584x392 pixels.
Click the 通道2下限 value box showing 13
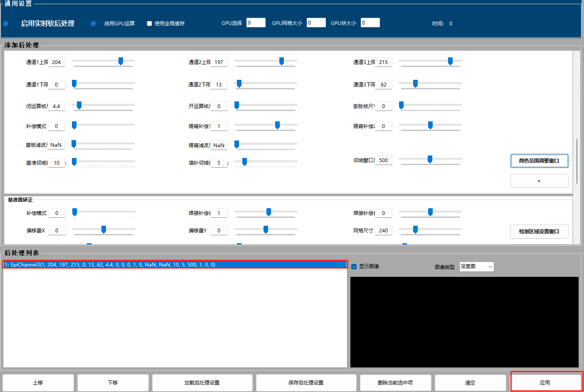(x=219, y=85)
